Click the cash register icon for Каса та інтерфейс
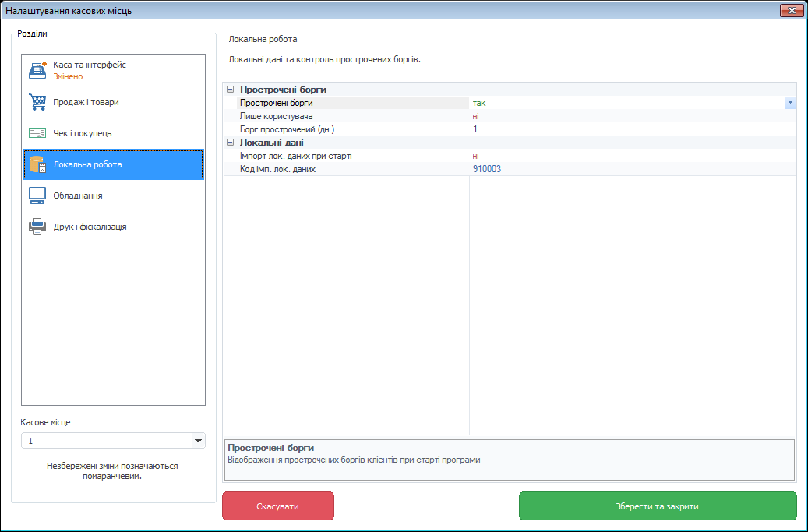 [37, 70]
